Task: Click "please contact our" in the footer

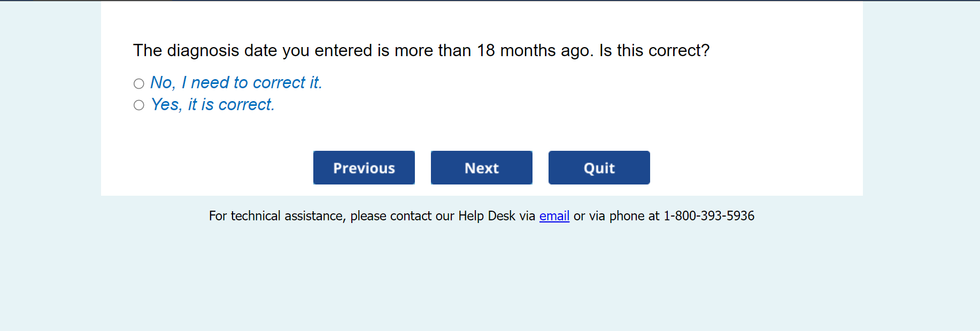Action: 402,216
